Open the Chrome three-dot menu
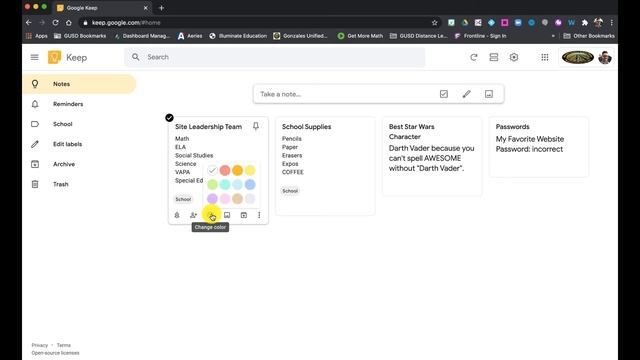This screenshot has height=360, width=640. tap(611, 22)
